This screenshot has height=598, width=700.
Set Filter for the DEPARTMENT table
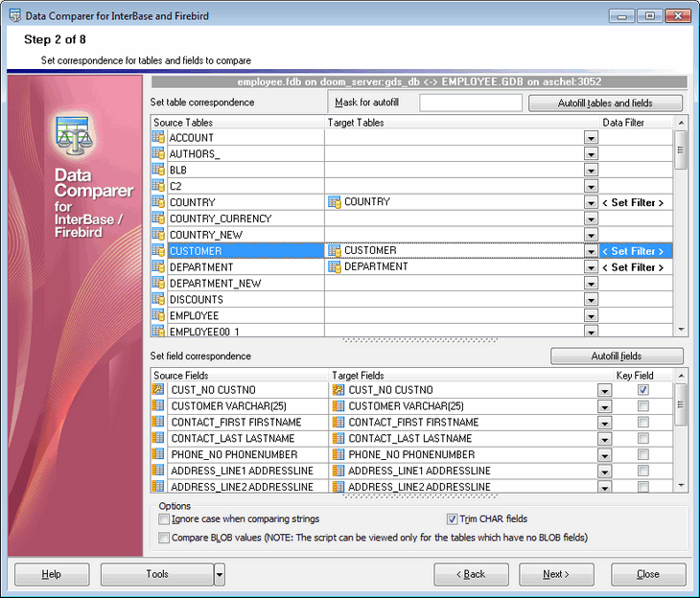(x=633, y=267)
